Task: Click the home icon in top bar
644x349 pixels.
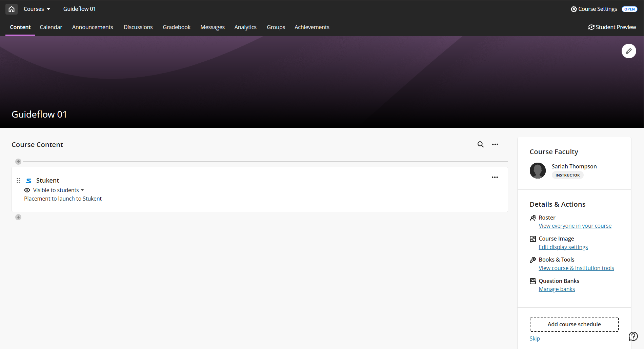Action: [12, 9]
